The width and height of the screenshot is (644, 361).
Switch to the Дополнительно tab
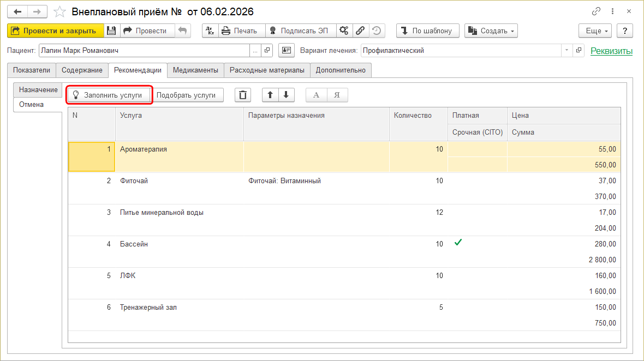tap(341, 70)
